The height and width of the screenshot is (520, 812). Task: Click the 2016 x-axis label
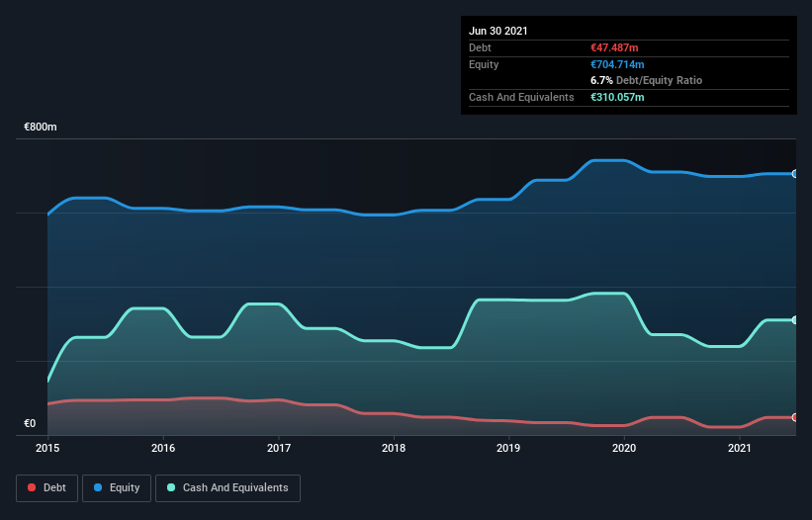point(163,448)
